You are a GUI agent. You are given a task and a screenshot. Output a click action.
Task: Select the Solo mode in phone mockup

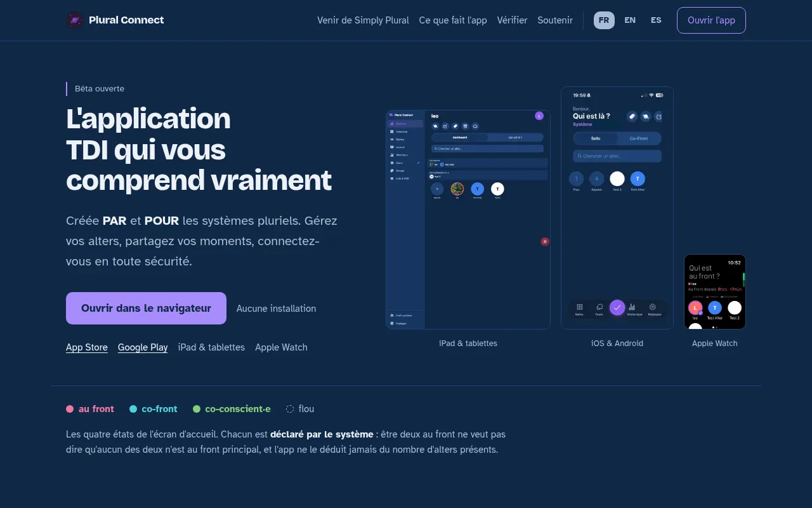click(x=596, y=138)
